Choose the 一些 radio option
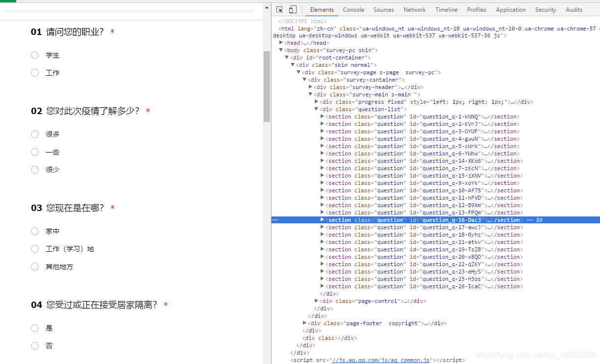The width and height of the screenshot is (600, 364). (35, 152)
